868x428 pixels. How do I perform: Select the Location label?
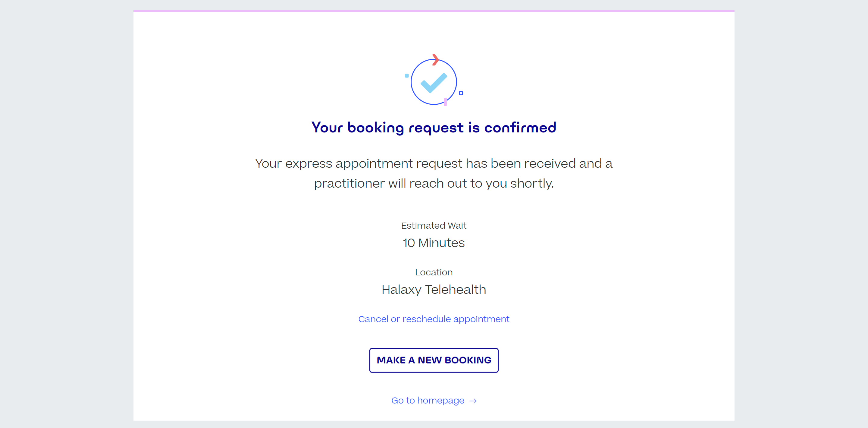pyautogui.click(x=434, y=272)
